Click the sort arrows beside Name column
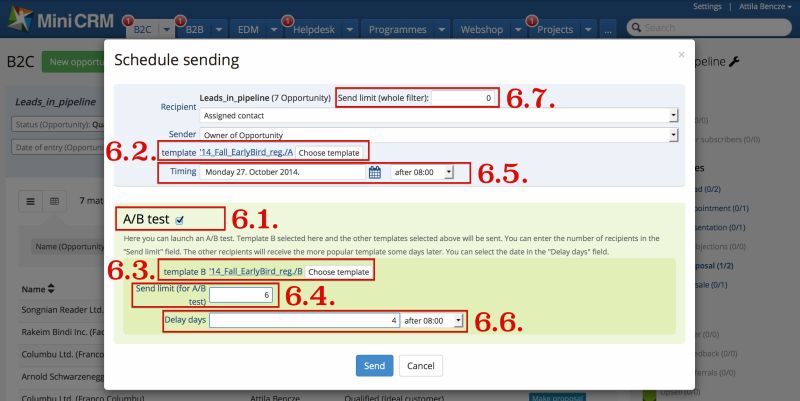 tap(51, 289)
